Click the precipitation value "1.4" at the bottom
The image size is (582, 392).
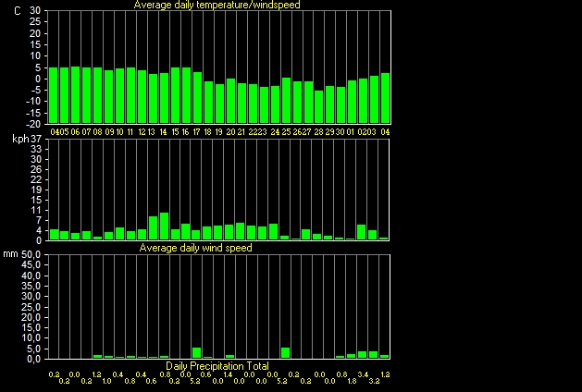click(x=228, y=374)
